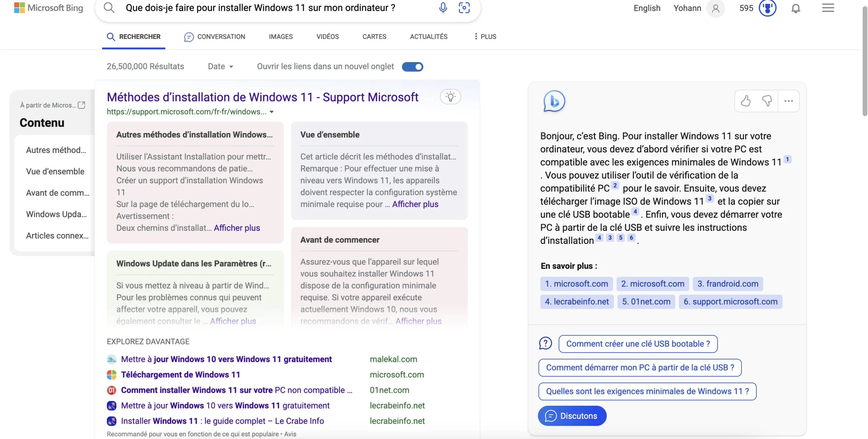Image resolution: width=868 pixels, height=439 pixels.
Task: Click the PLUS menu expander
Action: [483, 36]
